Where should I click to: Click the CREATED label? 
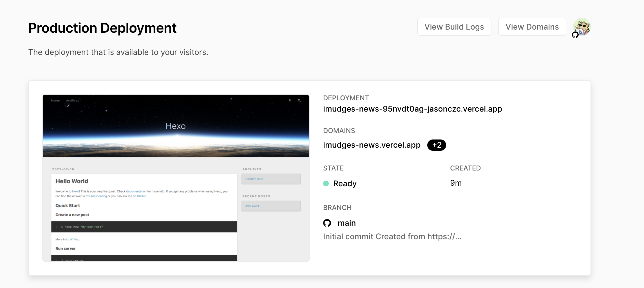pyautogui.click(x=465, y=168)
